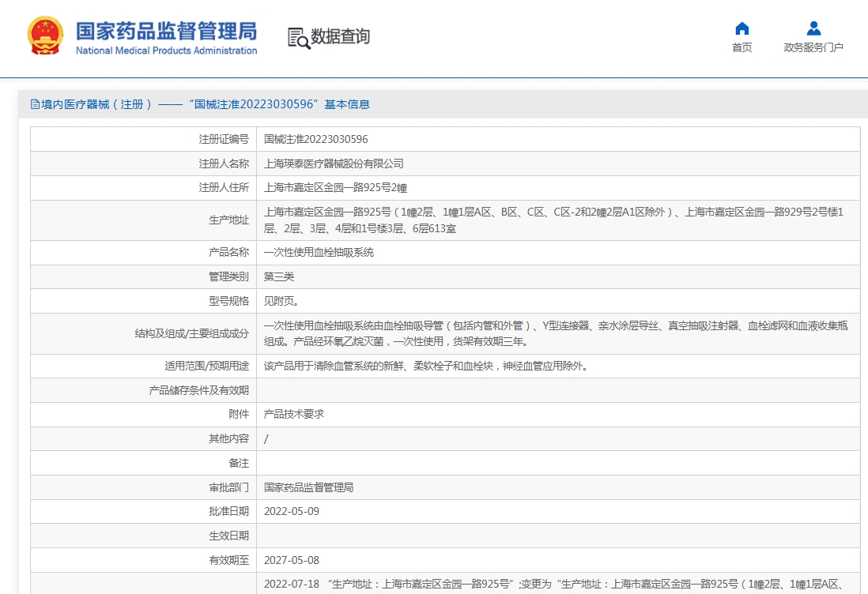Click the 有效期至 row label
Screen dimensions: 868x594
click(229, 560)
